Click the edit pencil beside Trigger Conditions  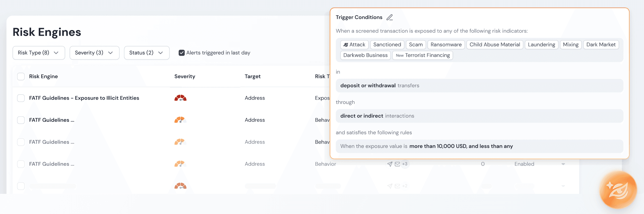[x=390, y=17]
